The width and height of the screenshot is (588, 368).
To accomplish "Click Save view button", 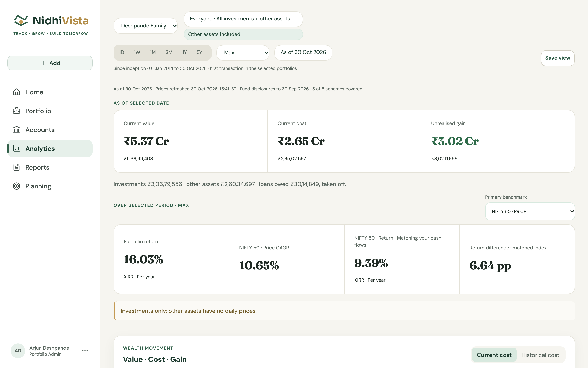I will pyautogui.click(x=558, y=58).
